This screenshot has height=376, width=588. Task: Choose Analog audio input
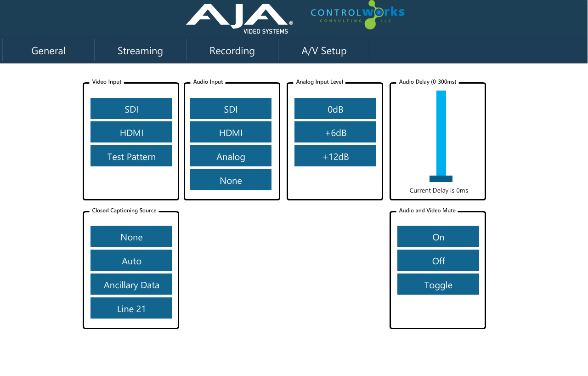[x=231, y=156]
